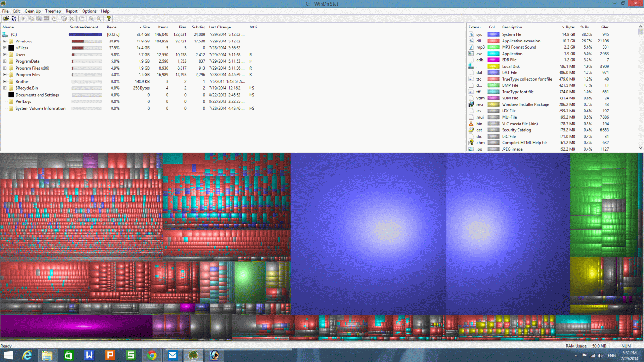The width and height of the screenshot is (644, 362).
Task: Click the Refresh All toolbar icon
Action: coord(14,18)
